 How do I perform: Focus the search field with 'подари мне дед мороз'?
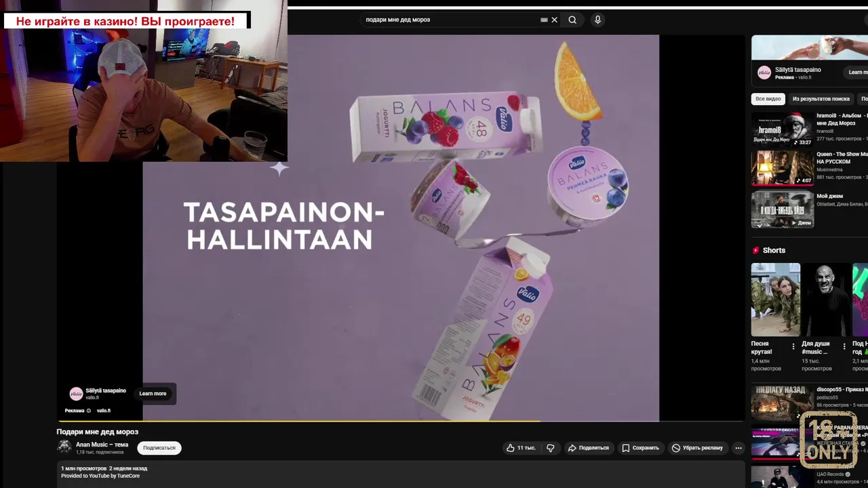click(x=451, y=20)
